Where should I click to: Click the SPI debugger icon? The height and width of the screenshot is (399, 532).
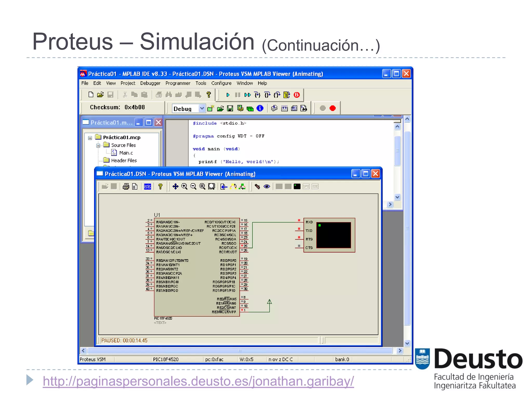pyautogui.click(x=306, y=187)
